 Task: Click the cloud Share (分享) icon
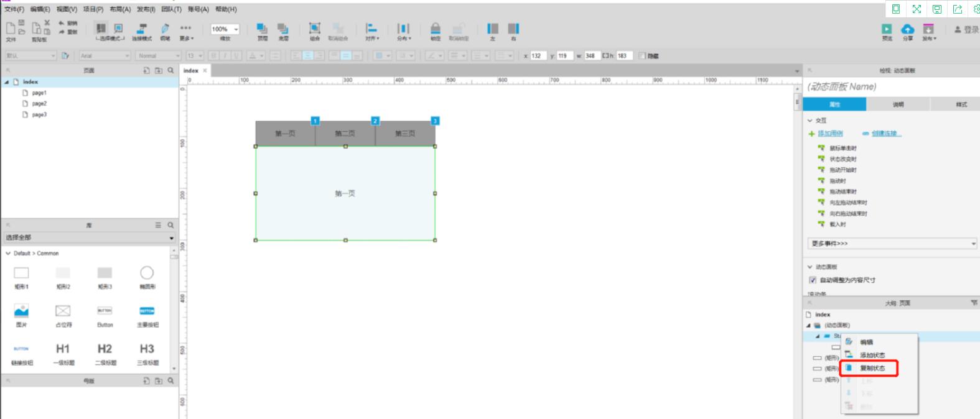(x=908, y=29)
